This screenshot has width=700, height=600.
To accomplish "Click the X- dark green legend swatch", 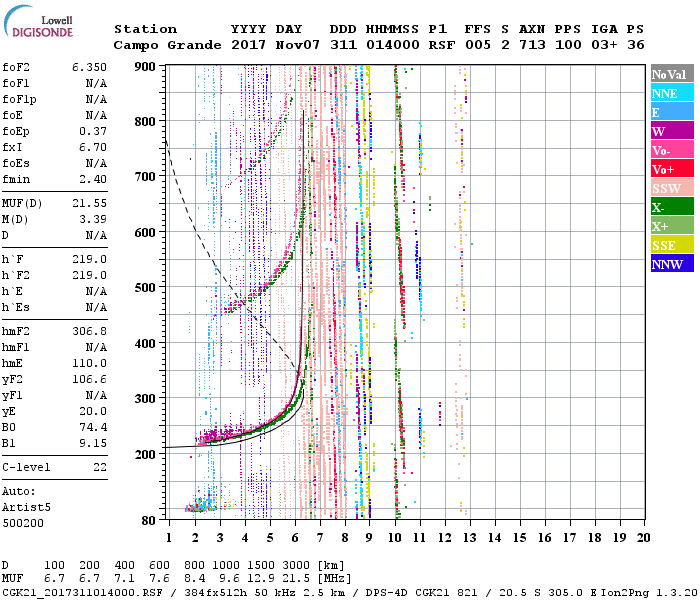I will [x=671, y=207].
